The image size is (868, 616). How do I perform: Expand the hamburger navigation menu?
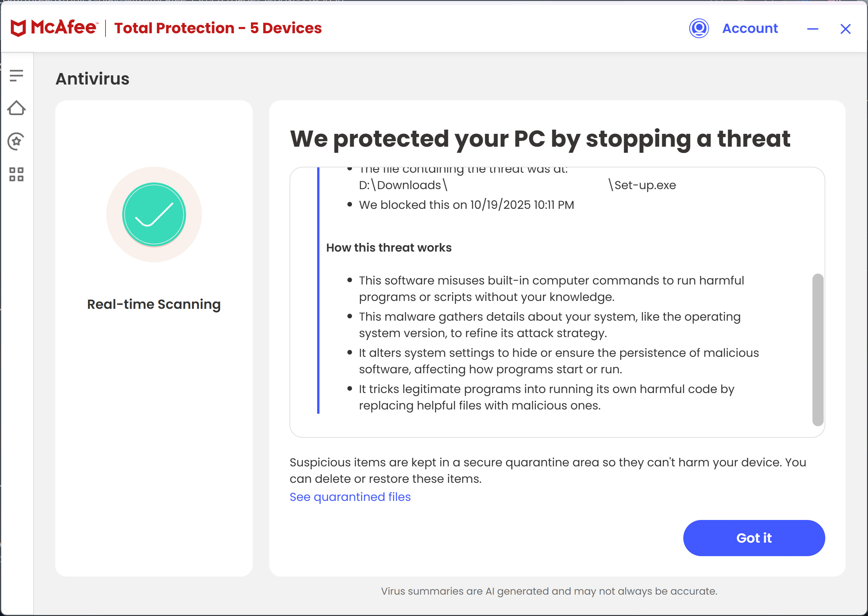click(16, 76)
